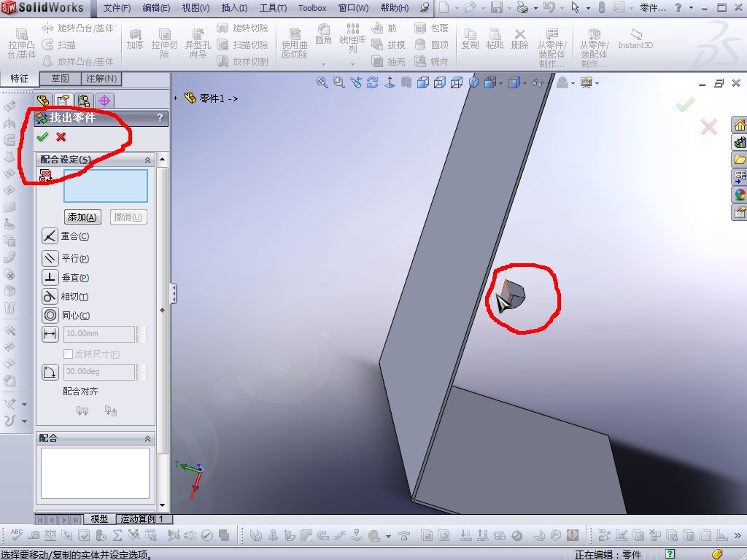The height and width of the screenshot is (560, 747).
Task: Click the Cut With Surface (使用曲面切除) tool
Action: (295, 43)
